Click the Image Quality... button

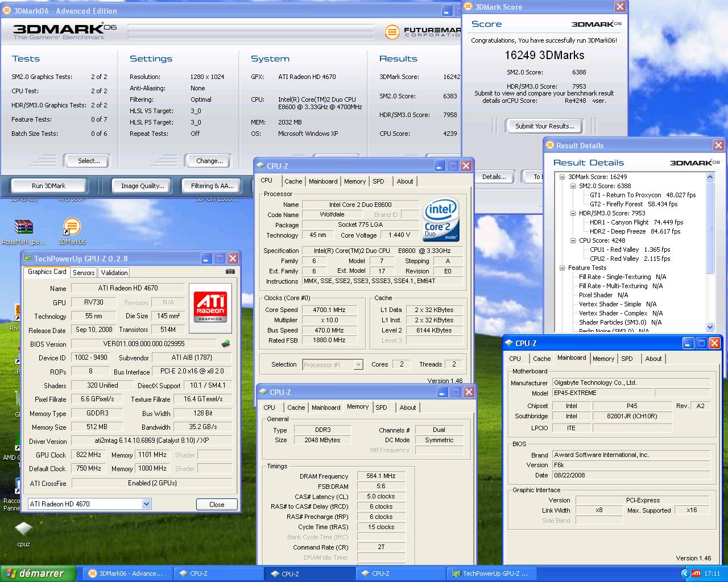[142, 186]
